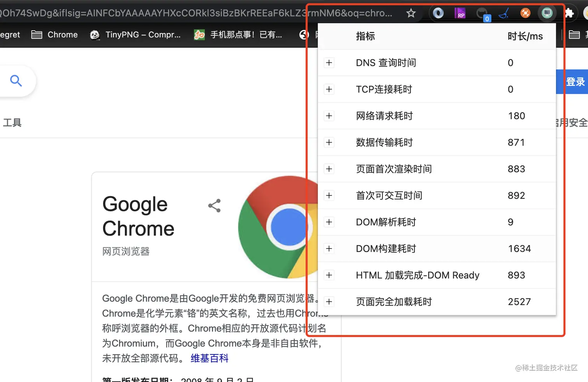Viewport: 588px width, 382px height.
Task: Click the blue-white circle extension icon
Action: click(438, 13)
